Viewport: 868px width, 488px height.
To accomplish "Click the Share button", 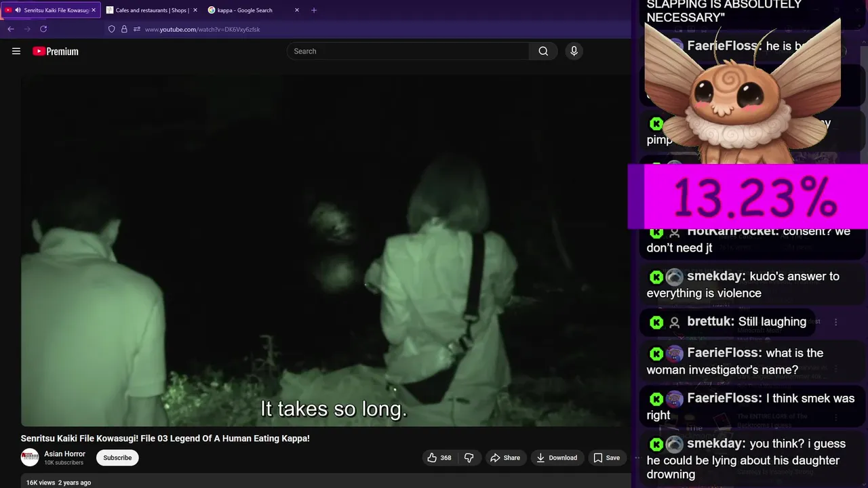I will tap(505, 457).
